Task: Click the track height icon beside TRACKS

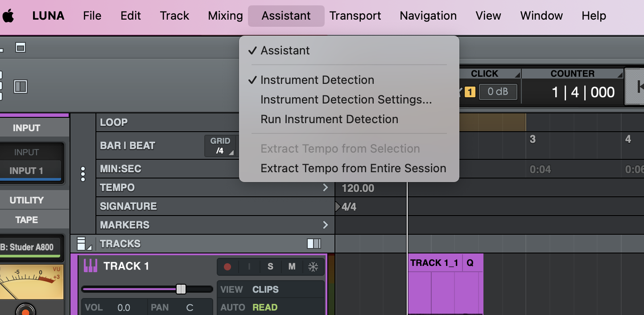Action: 83,244
